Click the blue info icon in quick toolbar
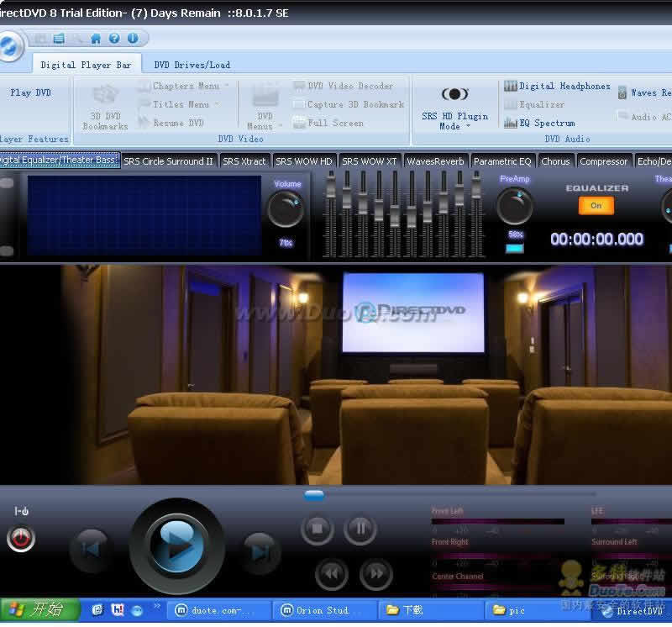 click(x=133, y=39)
